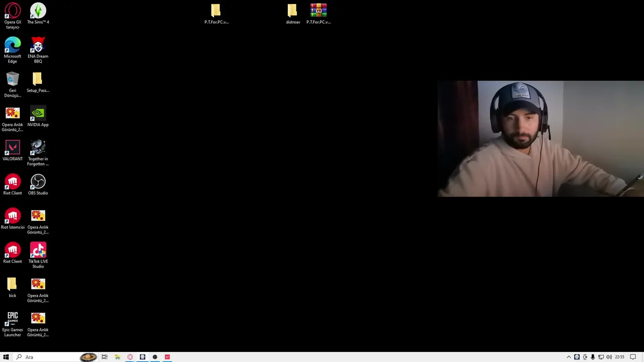The width and height of the screenshot is (644, 362).
Task: Switch to OBS Studio in the taskbar
Action: tap(155, 357)
